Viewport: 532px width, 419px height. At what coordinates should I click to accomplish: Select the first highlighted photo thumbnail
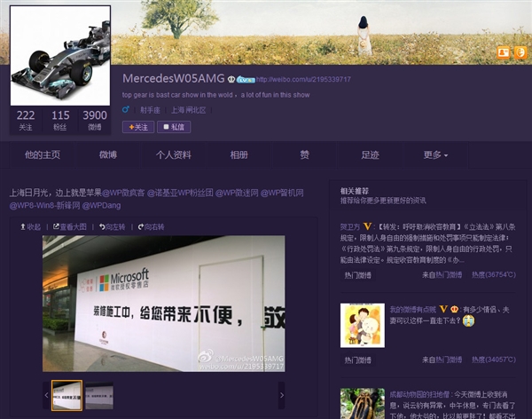[66, 395]
